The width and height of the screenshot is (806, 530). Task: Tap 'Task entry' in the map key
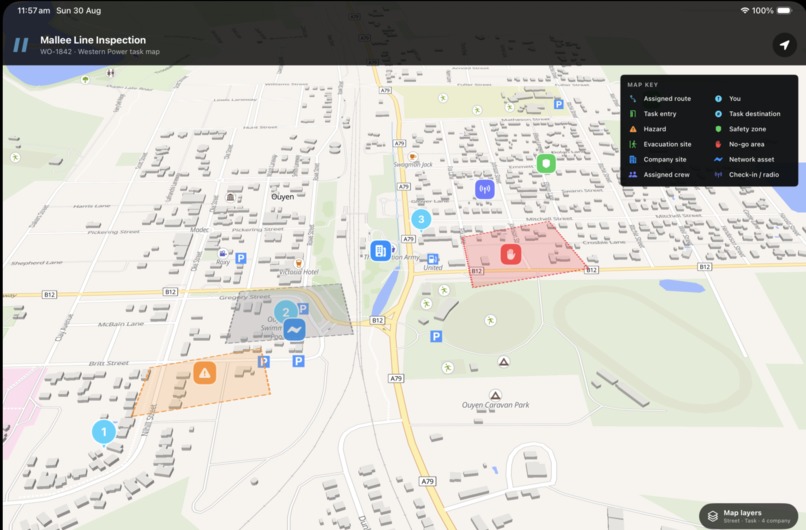coord(660,114)
